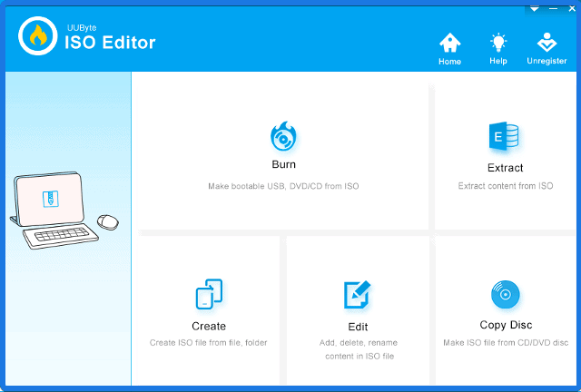Open Help via lightbulb icon
The width and height of the screenshot is (581, 392).
pyautogui.click(x=498, y=43)
